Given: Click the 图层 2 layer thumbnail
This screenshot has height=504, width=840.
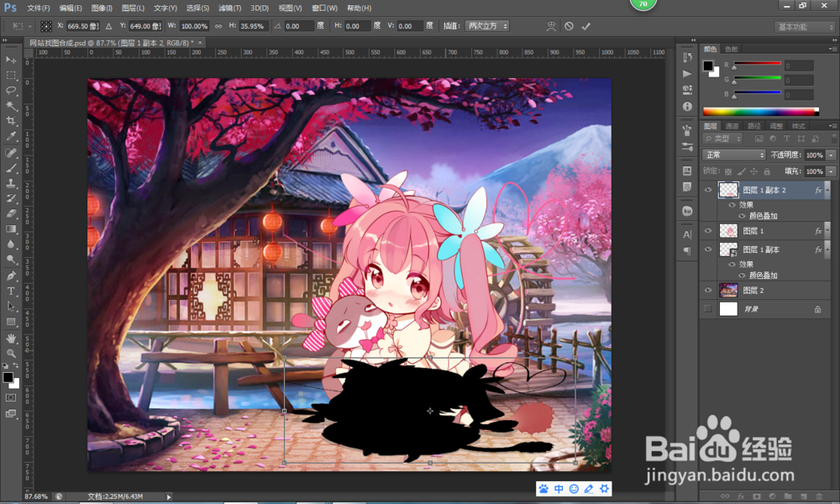Looking at the screenshot, I should click(728, 291).
